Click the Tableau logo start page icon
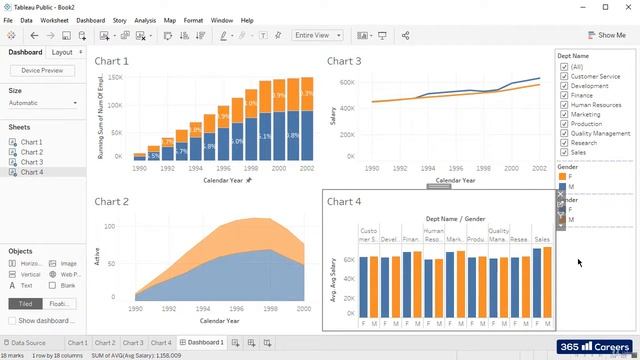Image resolution: width=640 pixels, height=360 pixels. pyautogui.click(x=11, y=36)
